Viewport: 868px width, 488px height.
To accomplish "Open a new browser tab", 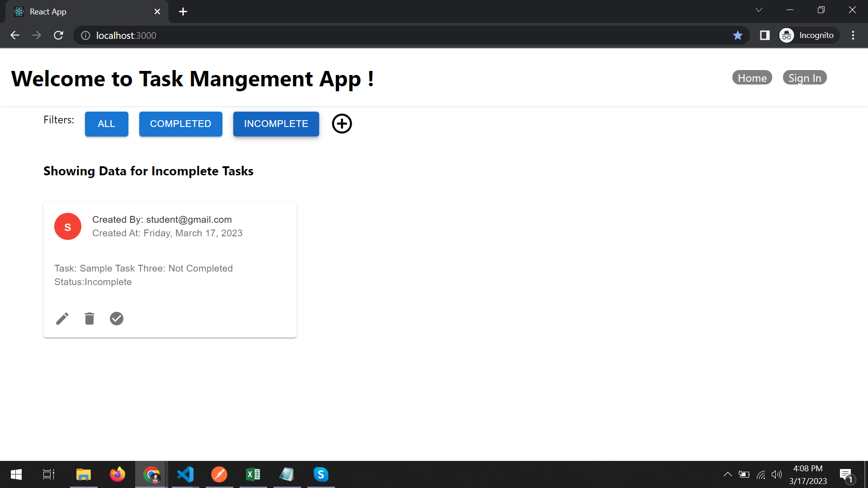I will pyautogui.click(x=183, y=12).
